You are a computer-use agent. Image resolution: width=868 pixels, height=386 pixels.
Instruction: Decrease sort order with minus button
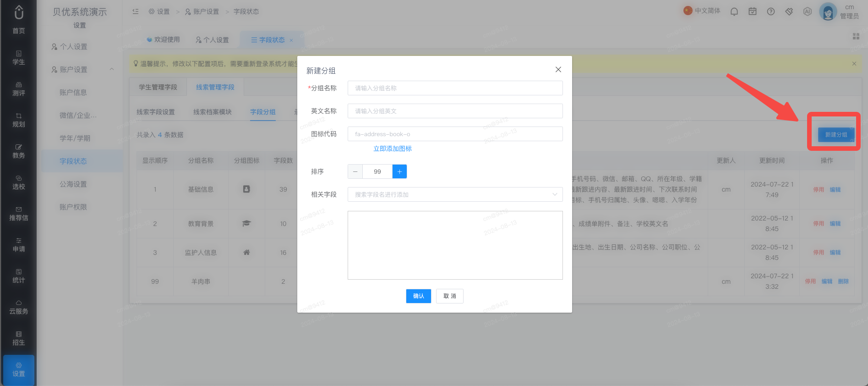tap(355, 171)
